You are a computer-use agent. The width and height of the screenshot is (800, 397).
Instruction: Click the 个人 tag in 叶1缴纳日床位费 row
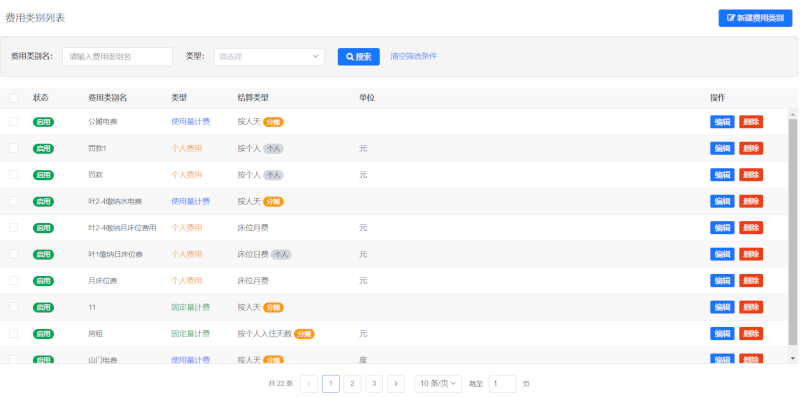pos(281,254)
